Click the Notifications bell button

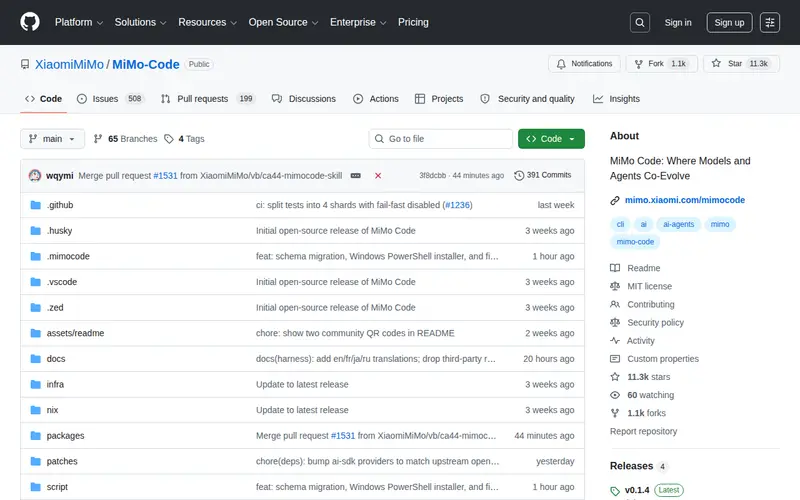(x=584, y=64)
